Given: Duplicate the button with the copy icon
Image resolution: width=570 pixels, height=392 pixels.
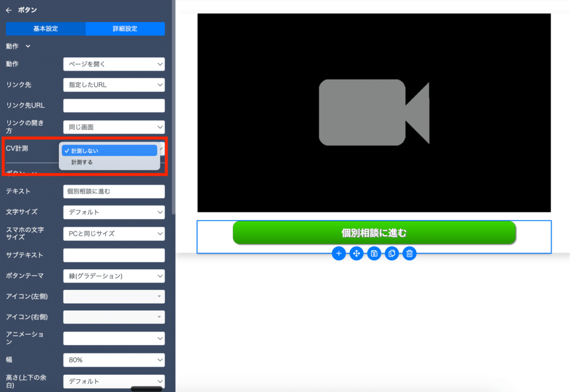Looking at the screenshot, I should pos(392,254).
